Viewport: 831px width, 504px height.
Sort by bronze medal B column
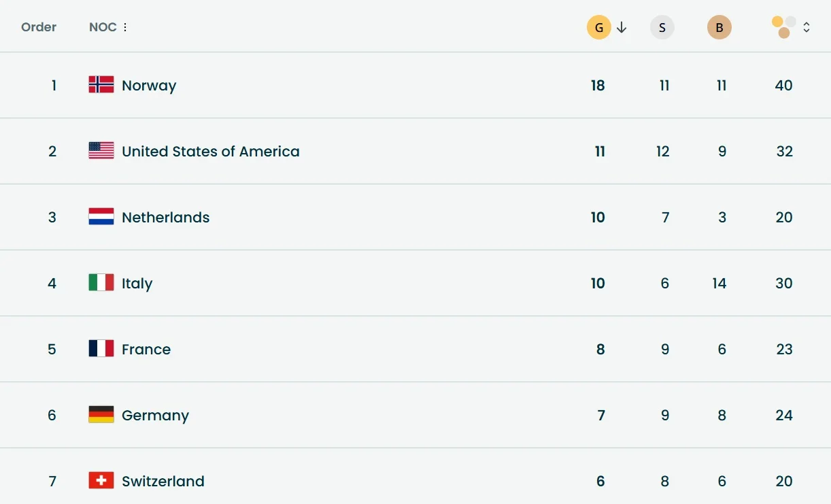pyautogui.click(x=719, y=28)
